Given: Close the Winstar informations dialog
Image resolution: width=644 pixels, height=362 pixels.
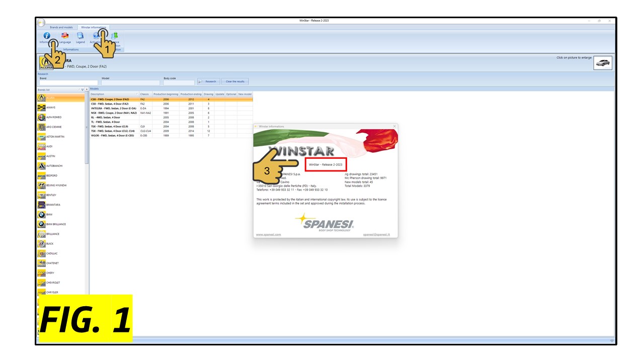Looking at the screenshot, I should click(394, 126).
